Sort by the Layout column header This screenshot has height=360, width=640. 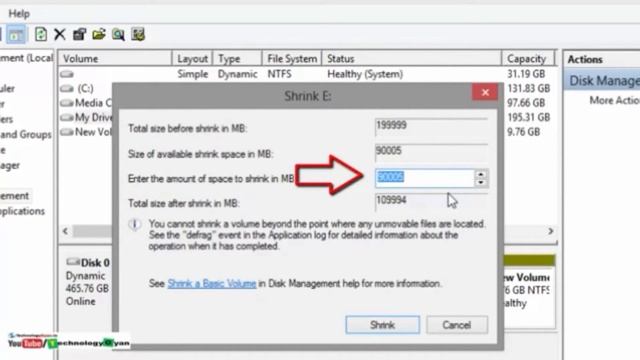click(192, 59)
